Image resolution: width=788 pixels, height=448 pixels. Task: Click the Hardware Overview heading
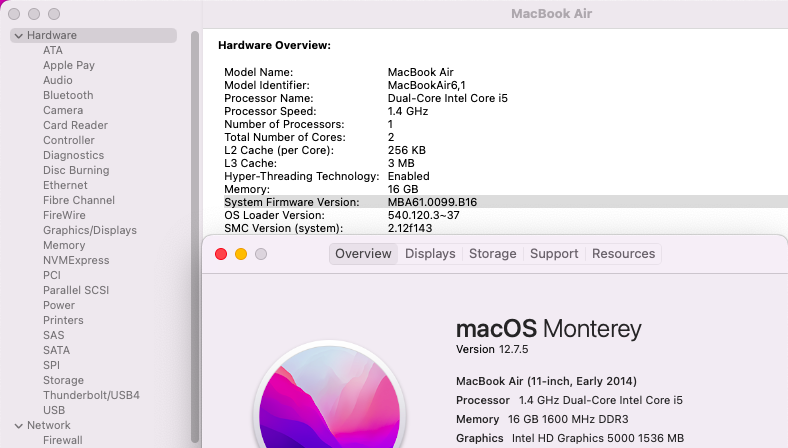(274, 45)
